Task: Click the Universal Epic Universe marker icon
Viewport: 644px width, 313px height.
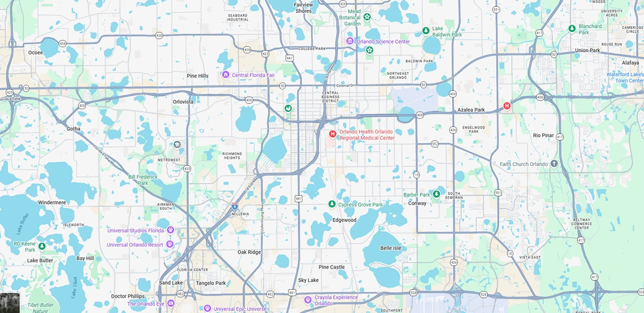Action: [207, 308]
